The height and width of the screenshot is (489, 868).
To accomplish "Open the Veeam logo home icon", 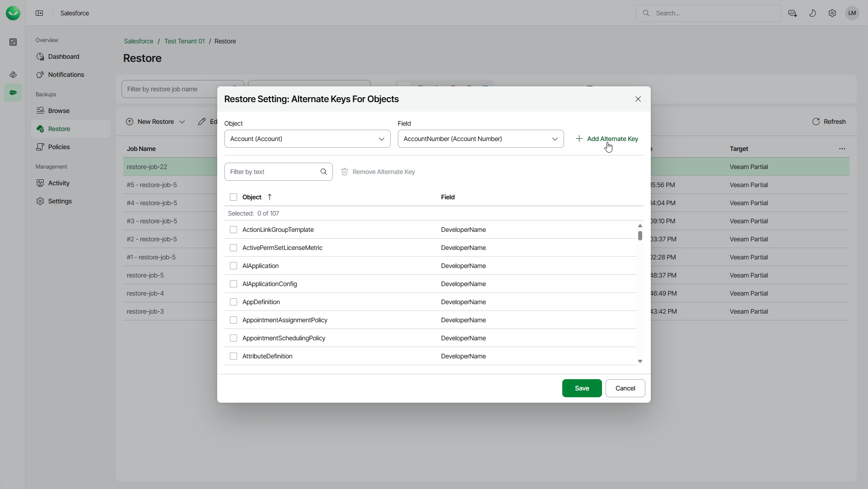I will [x=13, y=13].
